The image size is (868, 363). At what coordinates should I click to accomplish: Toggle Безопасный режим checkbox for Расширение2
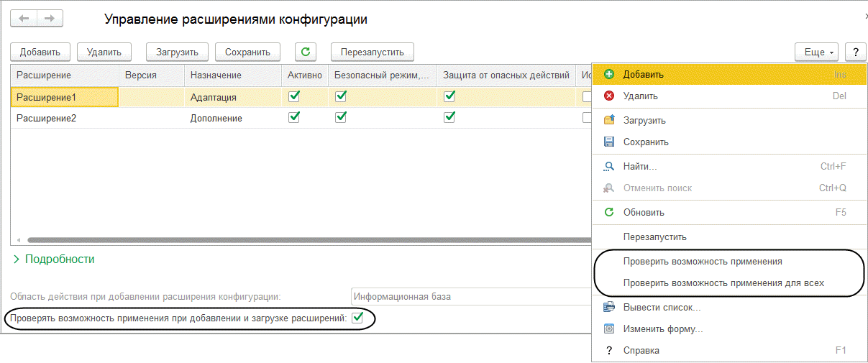[x=341, y=118]
